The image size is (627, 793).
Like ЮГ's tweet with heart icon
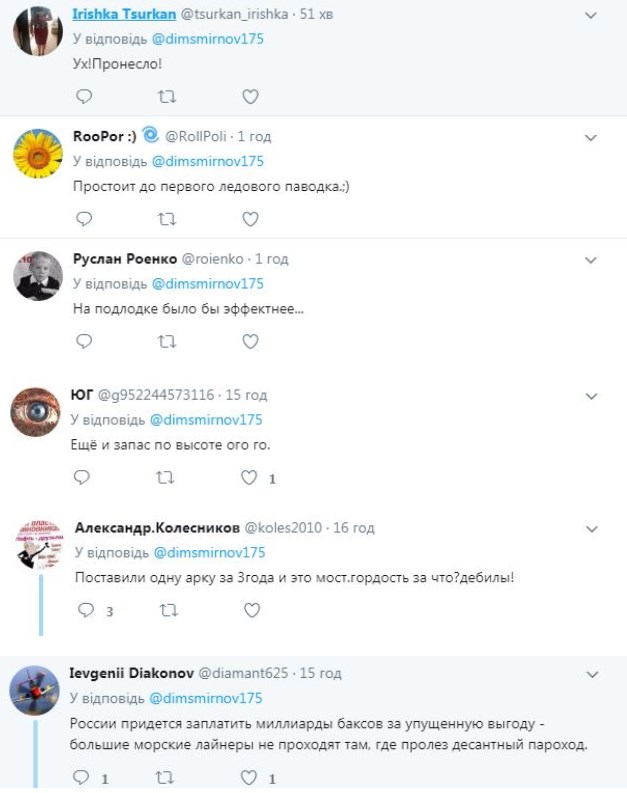click(x=250, y=478)
